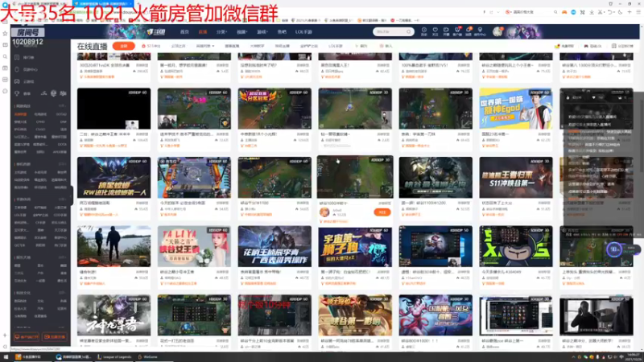Open the 创作中心 icon in header
The height and width of the screenshot is (362, 644).
click(x=480, y=31)
